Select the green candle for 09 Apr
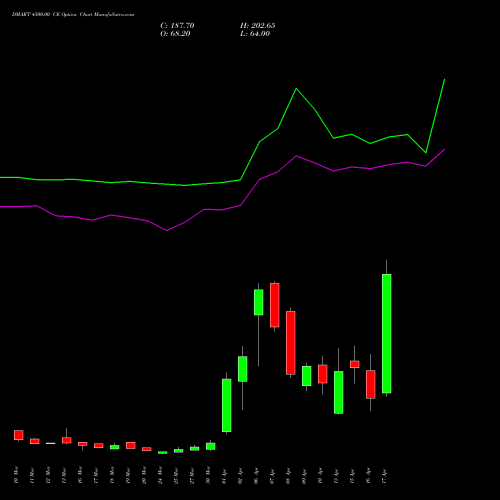This screenshot has width=500, height=500. pos(307,376)
